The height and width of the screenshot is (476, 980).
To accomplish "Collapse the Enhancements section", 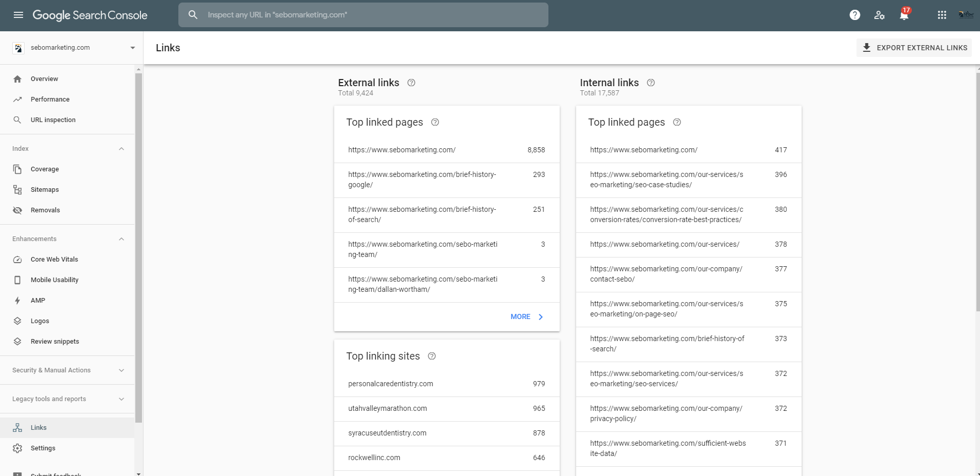I will [121, 239].
